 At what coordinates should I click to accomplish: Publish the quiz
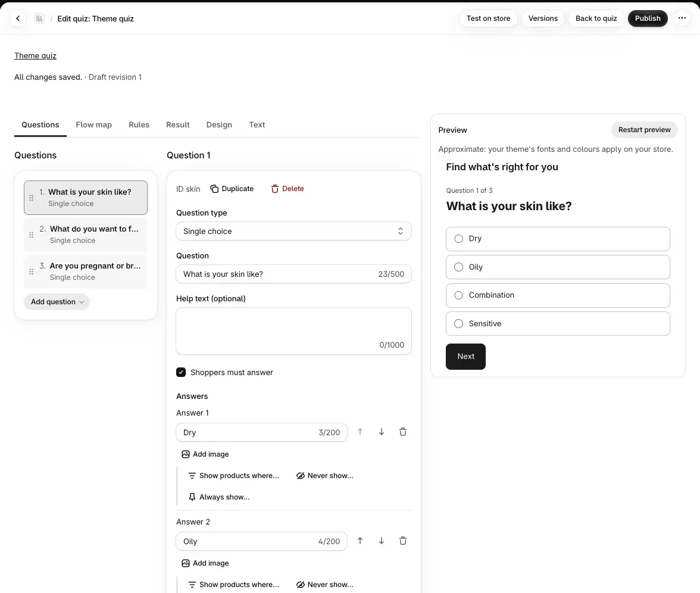pyautogui.click(x=648, y=18)
